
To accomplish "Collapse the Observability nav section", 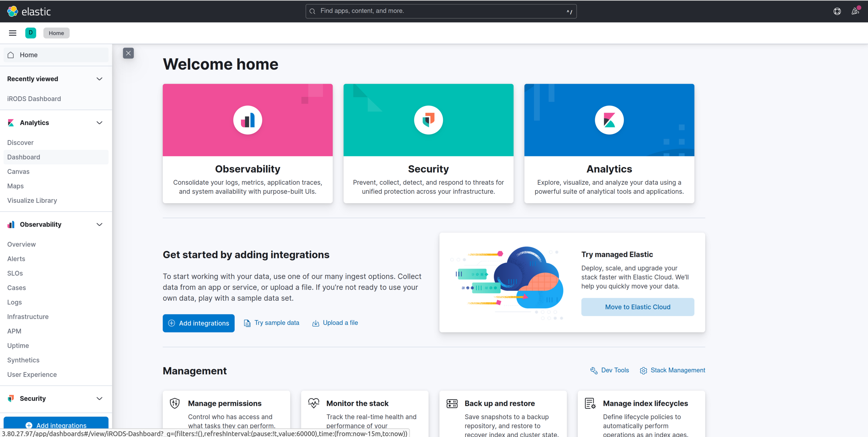I will click(x=99, y=224).
